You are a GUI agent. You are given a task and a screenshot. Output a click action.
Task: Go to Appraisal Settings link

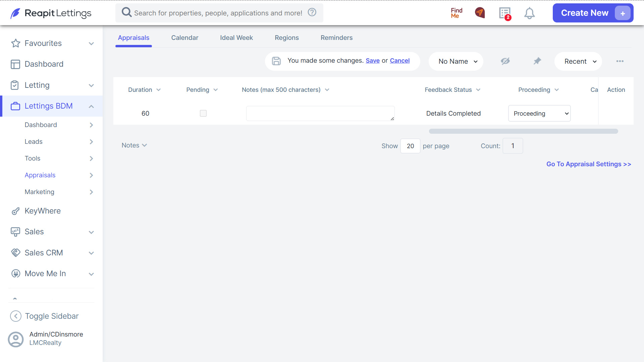(x=589, y=164)
